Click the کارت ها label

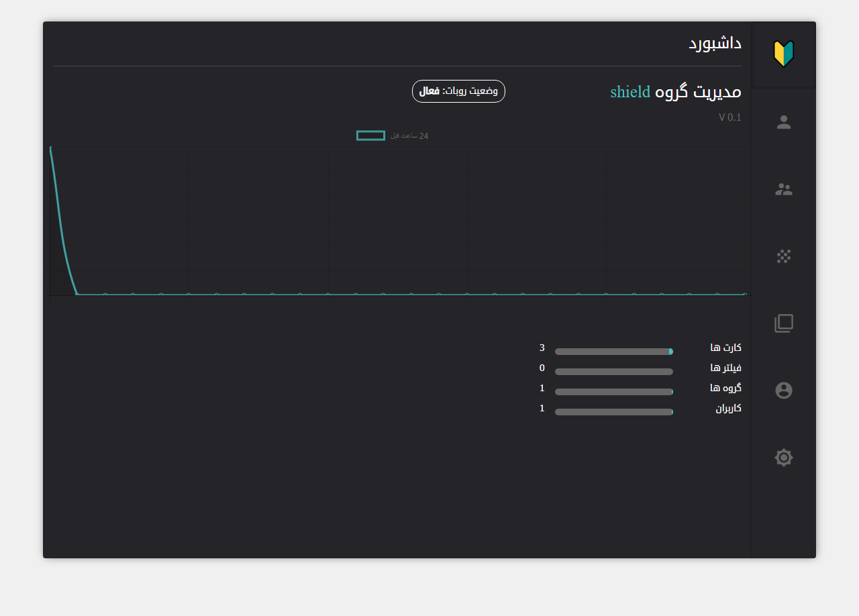point(726,348)
